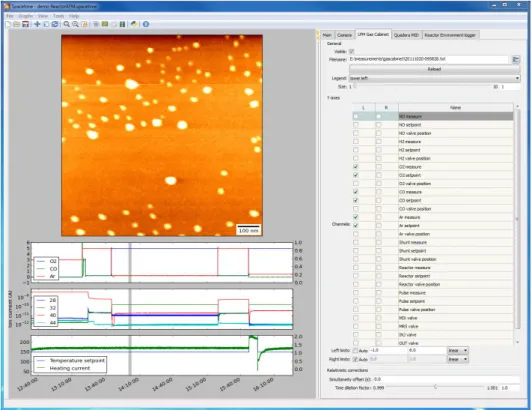The image size is (532, 410).
Task: Open Left limits linear scale dropdown
Action: 458,350
